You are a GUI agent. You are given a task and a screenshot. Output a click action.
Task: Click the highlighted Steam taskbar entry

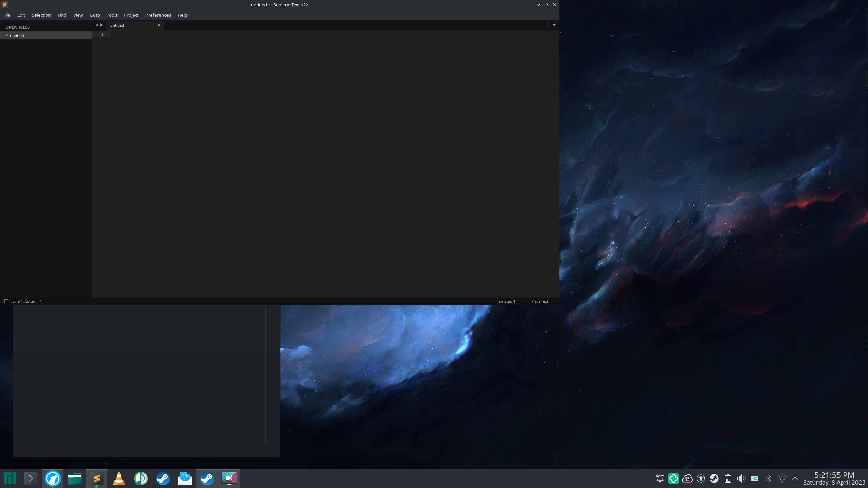click(x=207, y=479)
